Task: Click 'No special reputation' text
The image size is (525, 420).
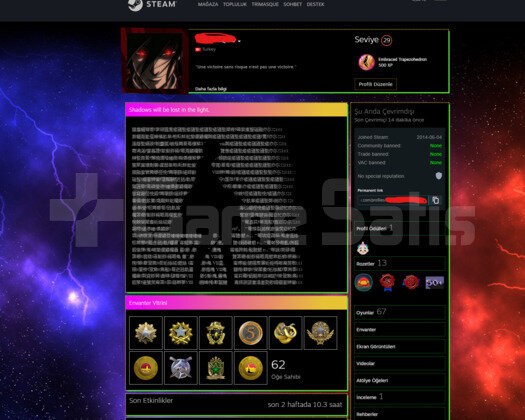Action: coord(381,176)
